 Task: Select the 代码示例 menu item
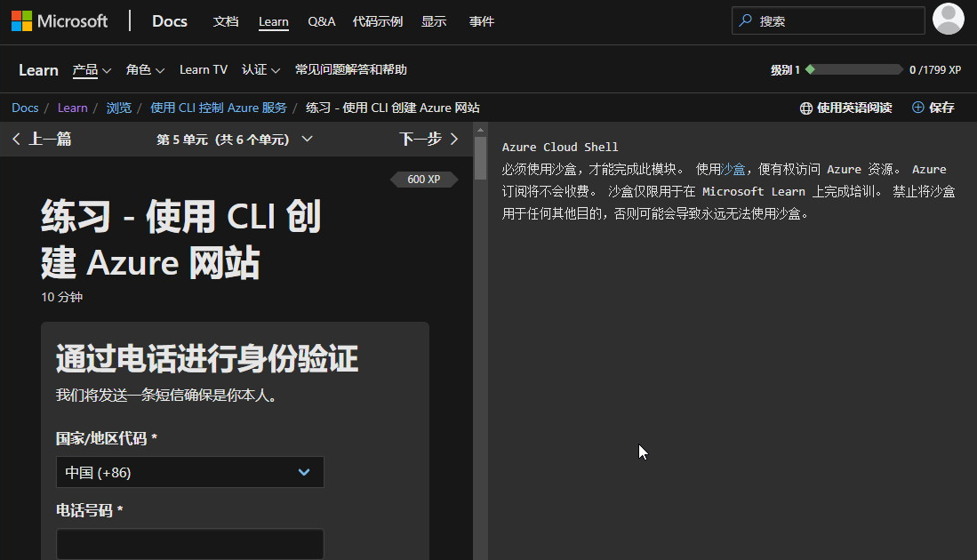point(377,21)
